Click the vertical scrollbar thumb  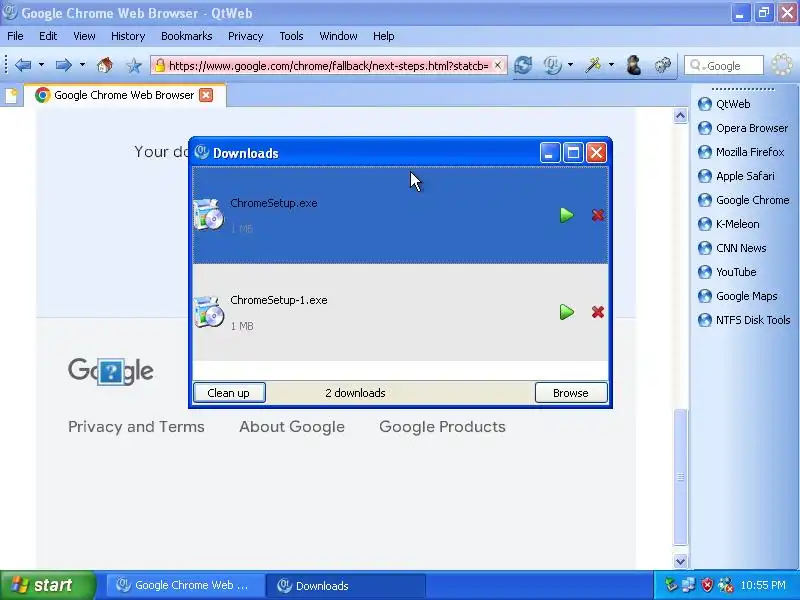[680, 477]
